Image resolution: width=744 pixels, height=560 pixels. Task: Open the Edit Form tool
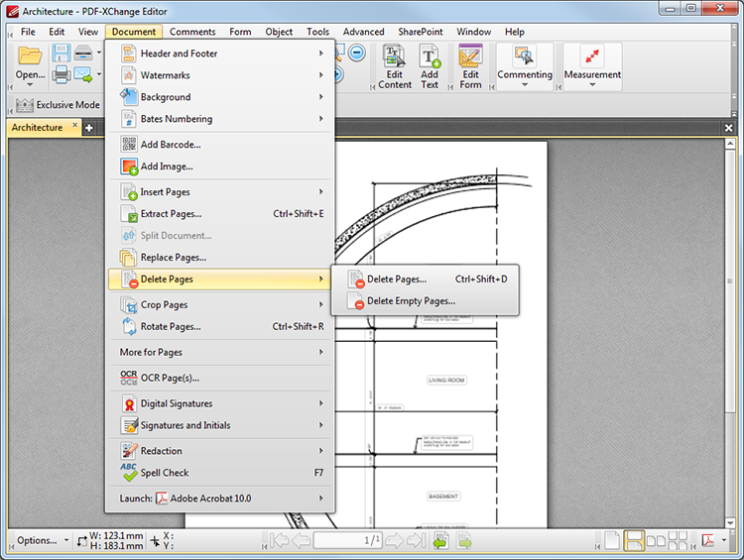coord(470,66)
